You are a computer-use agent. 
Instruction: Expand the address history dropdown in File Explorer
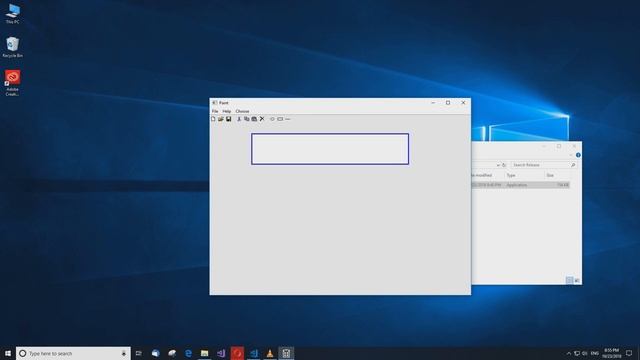(498, 165)
